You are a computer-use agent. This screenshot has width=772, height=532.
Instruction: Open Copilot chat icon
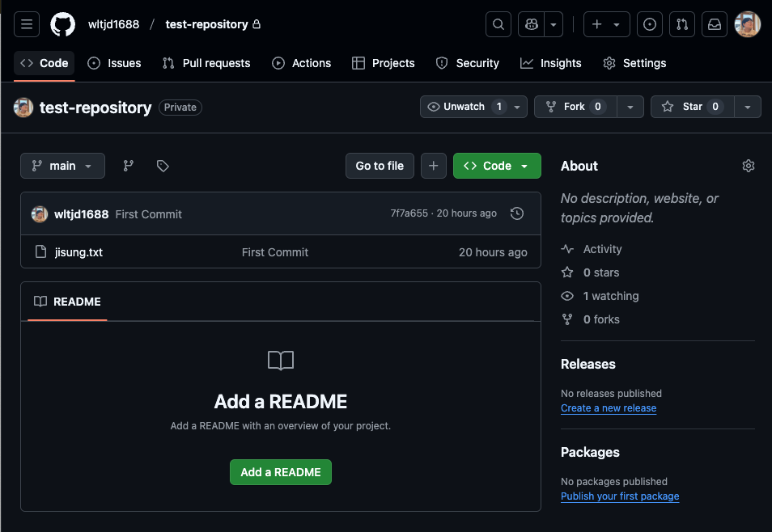click(x=531, y=24)
